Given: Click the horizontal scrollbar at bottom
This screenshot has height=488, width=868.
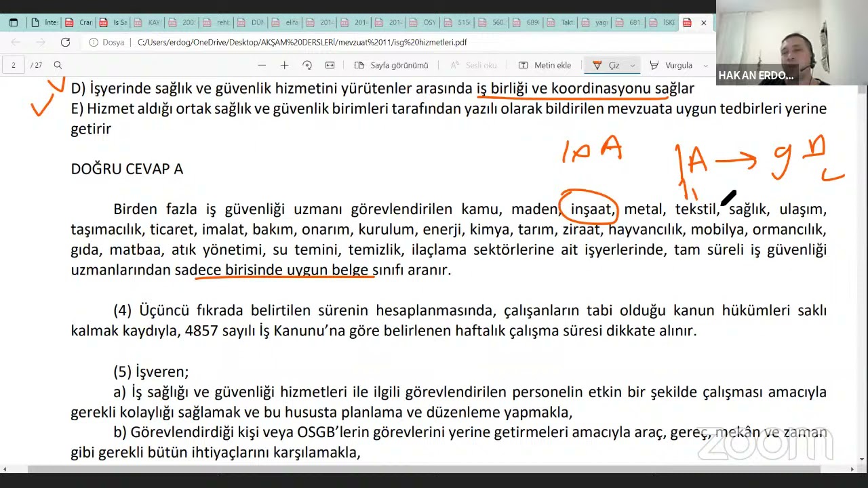Looking at the screenshot, I should tap(424, 469).
